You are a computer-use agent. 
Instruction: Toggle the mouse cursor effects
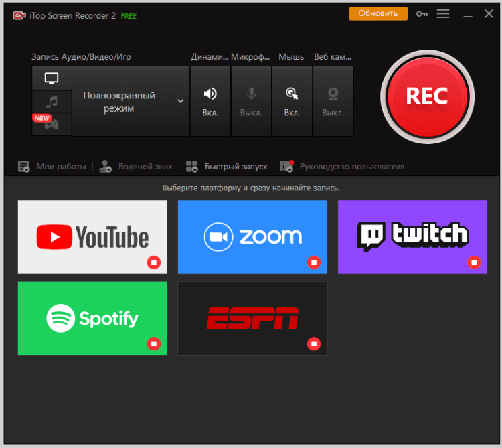[x=292, y=101]
